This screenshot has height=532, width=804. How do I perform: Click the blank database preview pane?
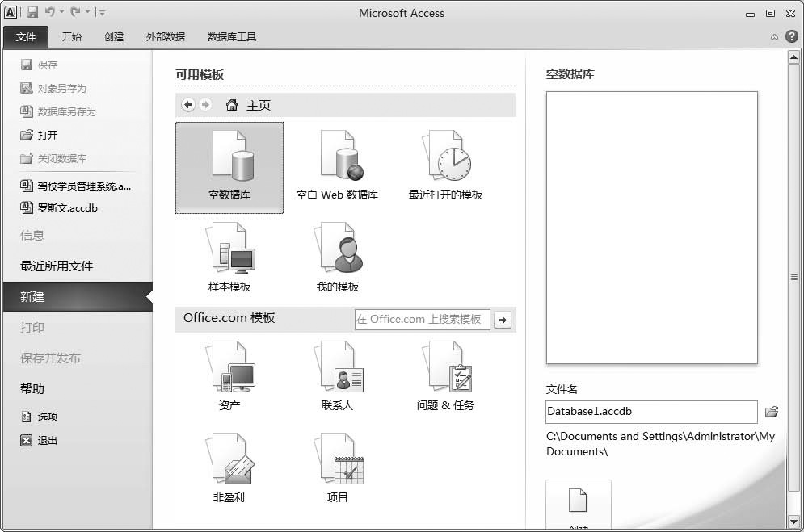coord(652,228)
